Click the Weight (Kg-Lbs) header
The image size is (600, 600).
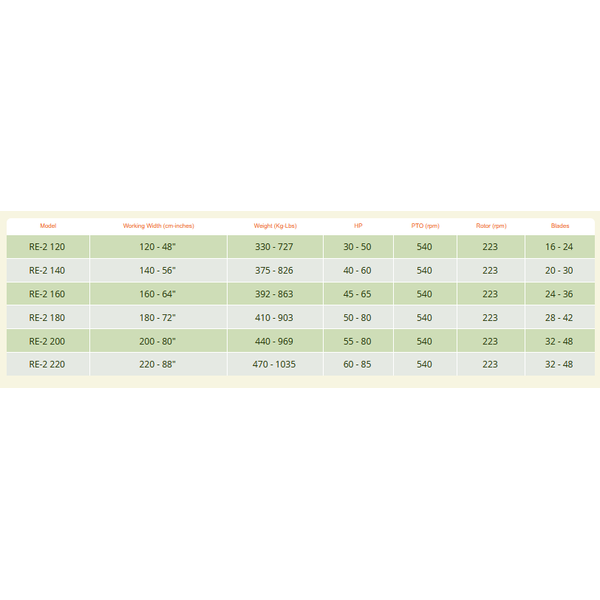tap(275, 226)
